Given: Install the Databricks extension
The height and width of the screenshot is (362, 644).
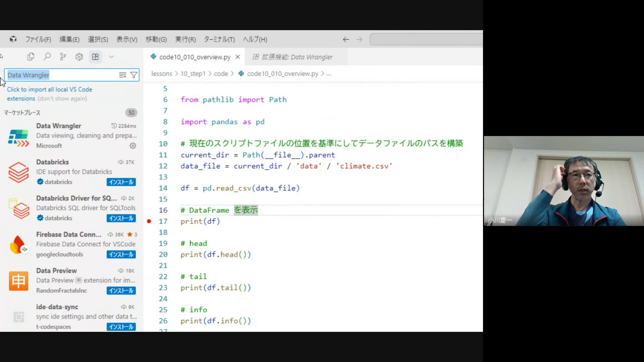Looking at the screenshot, I should pyautogui.click(x=121, y=182).
